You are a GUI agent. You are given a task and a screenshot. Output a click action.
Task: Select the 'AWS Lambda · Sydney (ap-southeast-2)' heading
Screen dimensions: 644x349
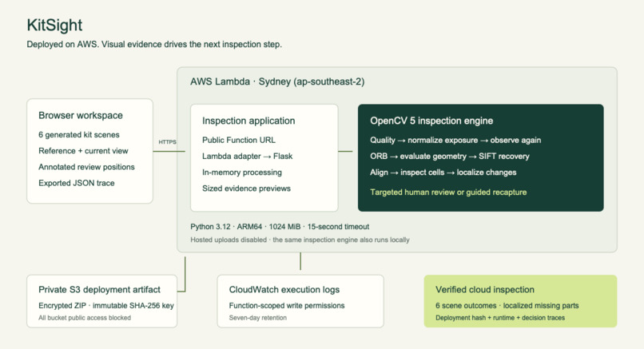(277, 81)
